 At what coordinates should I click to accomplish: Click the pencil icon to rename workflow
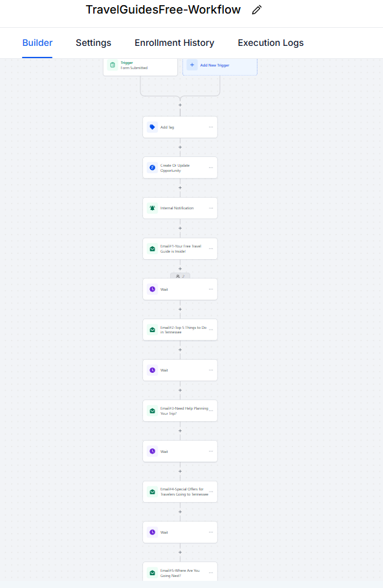[x=257, y=10]
